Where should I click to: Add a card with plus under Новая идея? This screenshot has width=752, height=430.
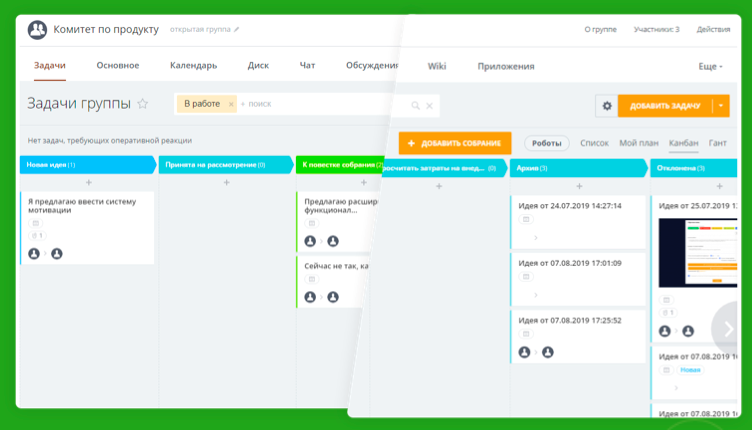(x=88, y=183)
